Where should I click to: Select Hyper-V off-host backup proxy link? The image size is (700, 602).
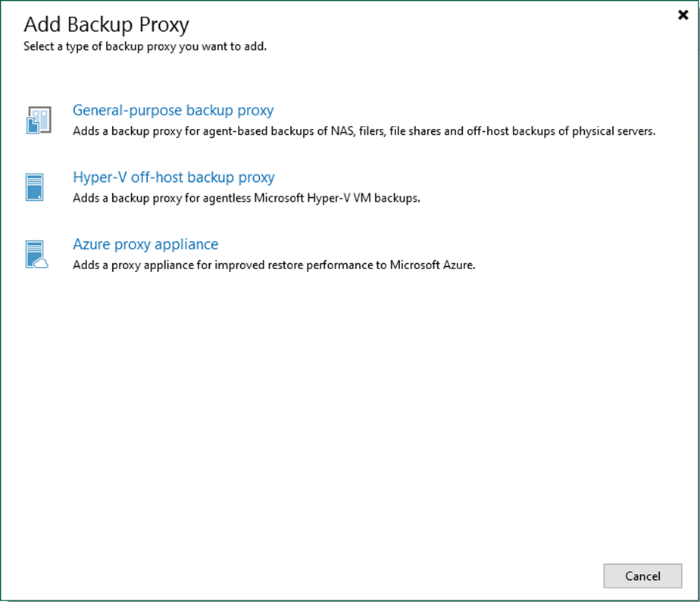pos(173,177)
